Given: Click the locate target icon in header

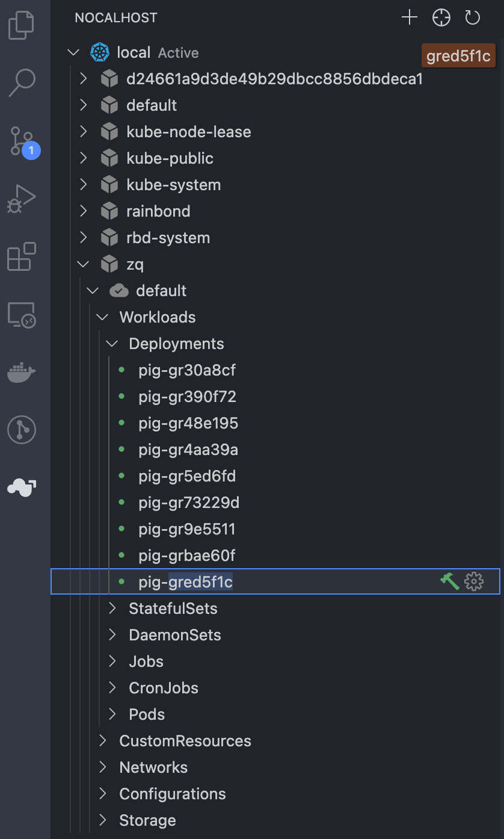Looking at the screenshot, I should pos(441,17).
